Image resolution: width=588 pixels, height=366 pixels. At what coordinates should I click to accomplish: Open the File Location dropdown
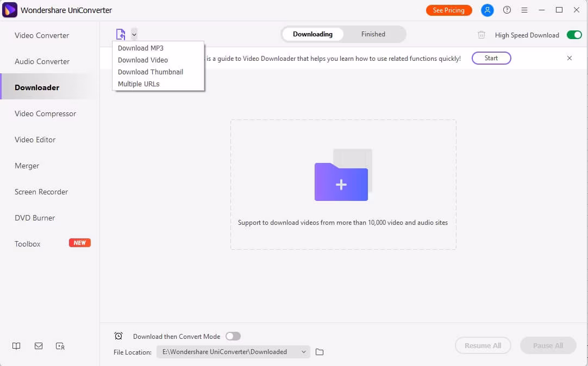click(233, 352)
